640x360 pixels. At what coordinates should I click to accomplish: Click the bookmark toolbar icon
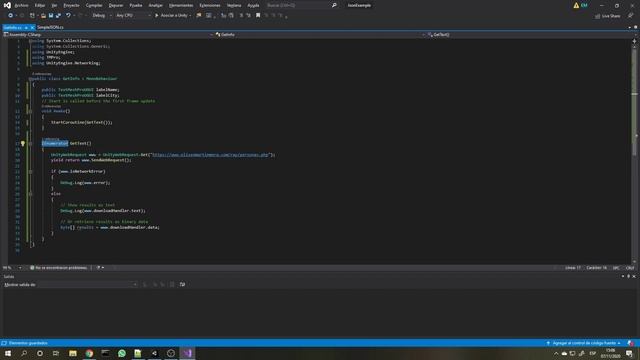(258, 16)
